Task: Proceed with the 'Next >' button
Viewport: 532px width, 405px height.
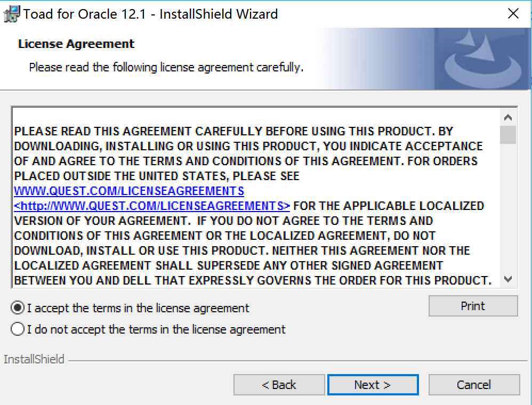Action: (x=373, y=385)
